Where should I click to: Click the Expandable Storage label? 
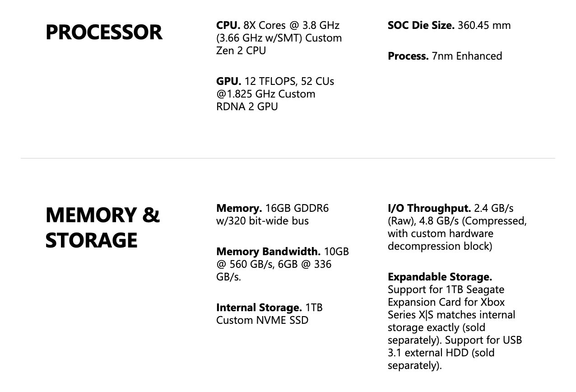[440, 277]
